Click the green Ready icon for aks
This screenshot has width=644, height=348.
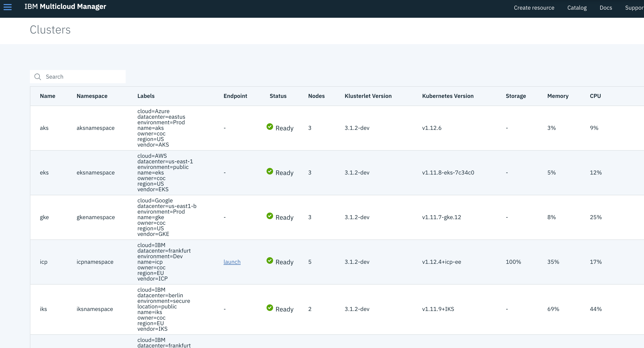[270, 127]
